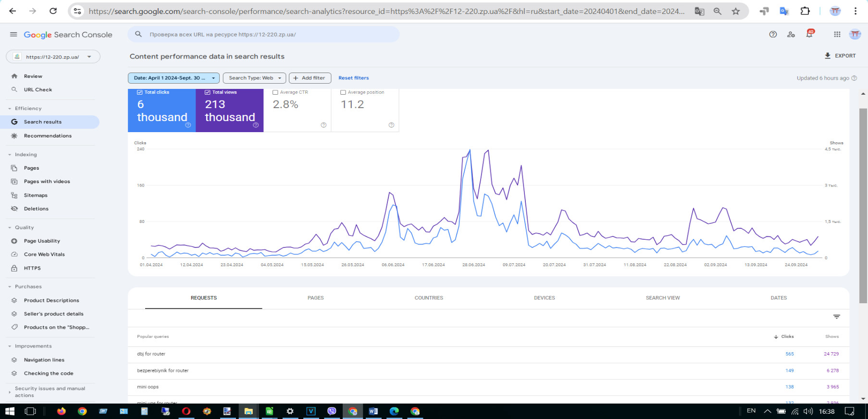Open the Chrome three-dot menu
The height and width of the screenshot is (419, 868).
(856, 11)
